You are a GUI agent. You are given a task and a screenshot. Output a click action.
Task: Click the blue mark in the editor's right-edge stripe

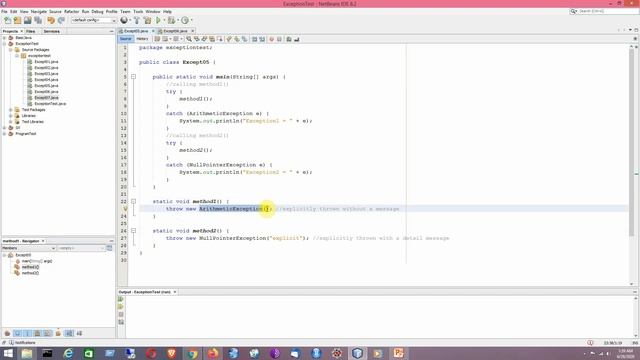[x=636, y=174]
